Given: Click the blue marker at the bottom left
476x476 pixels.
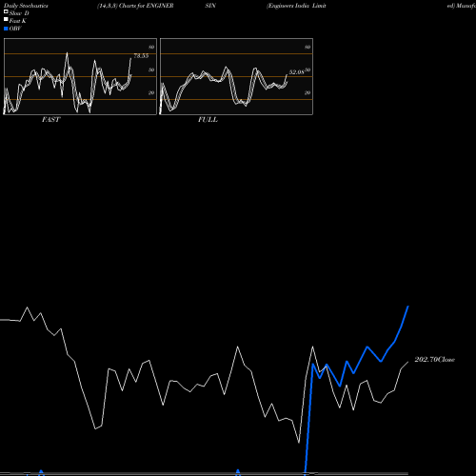Looking at the screenshot, I should (x=41, y=472).
